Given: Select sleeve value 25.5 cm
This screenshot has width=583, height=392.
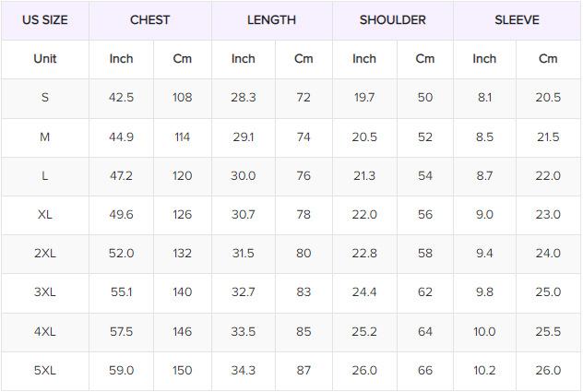Looking at the screenshot, I should pos(548,331).
